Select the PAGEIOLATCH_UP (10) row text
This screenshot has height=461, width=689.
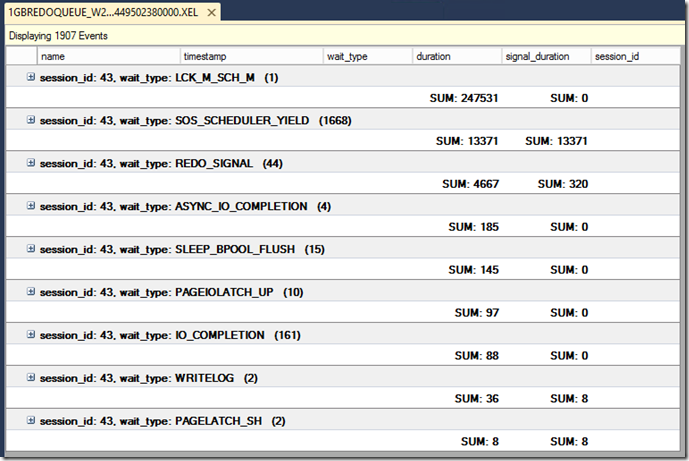click(x=171, y=293)
